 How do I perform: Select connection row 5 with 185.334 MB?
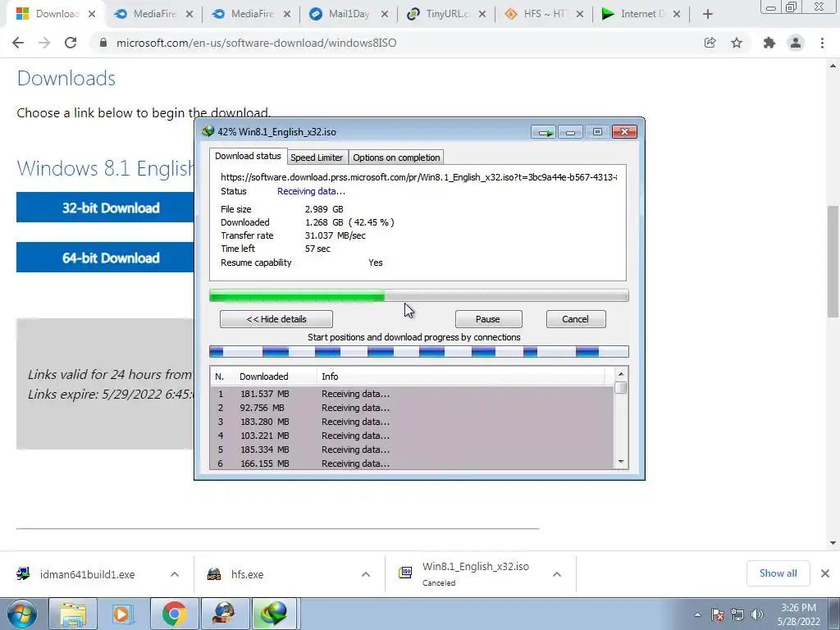(x=412, y=450)
